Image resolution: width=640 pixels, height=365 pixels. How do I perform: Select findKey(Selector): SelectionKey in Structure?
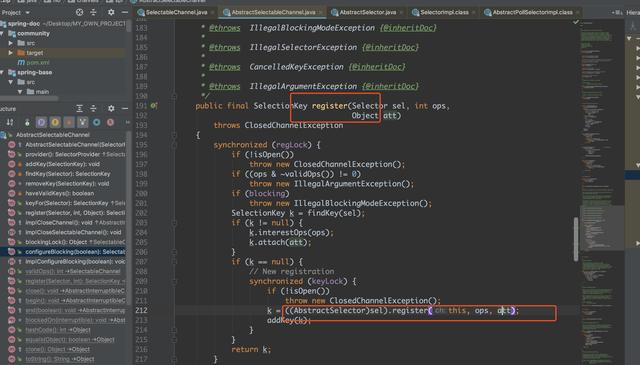[68, 174]
